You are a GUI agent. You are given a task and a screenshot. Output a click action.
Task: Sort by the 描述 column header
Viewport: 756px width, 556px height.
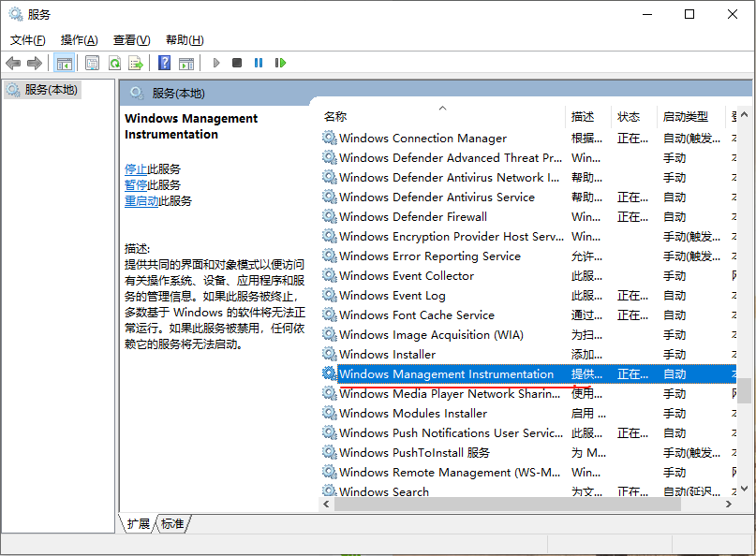[x=587, y=117]
